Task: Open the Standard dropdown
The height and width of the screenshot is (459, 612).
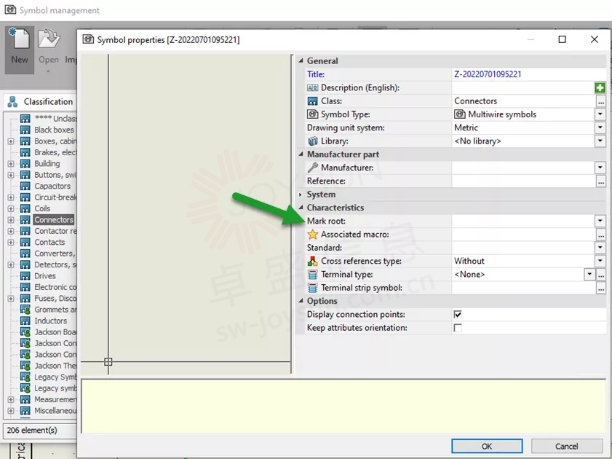Action: (x=600, y=247)
